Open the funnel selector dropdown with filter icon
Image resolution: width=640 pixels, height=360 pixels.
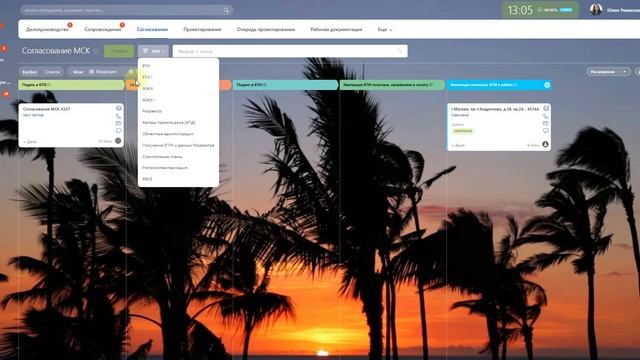click(x=153, y=51)
